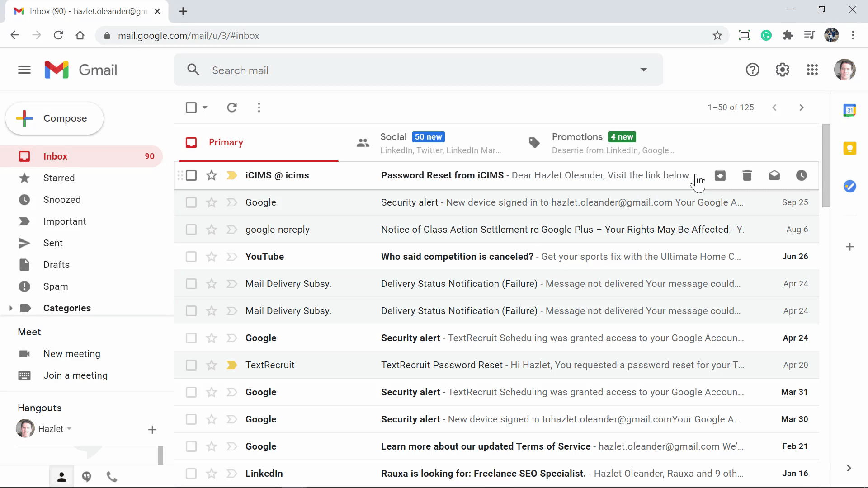Viewport: 868px width, 488px height.
Task: Open Gmail settings gear icon
Action: pyautogui.click(x=782, y=70)
